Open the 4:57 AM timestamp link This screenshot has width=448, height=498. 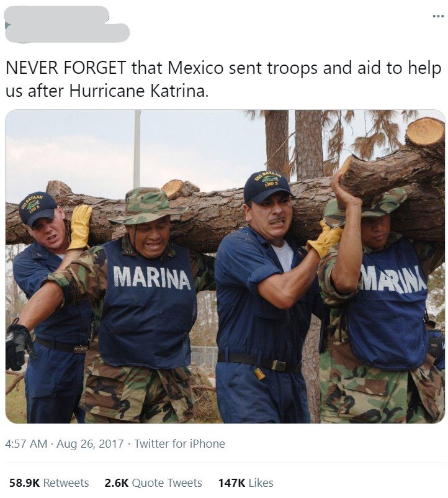(x=26, y=443)
